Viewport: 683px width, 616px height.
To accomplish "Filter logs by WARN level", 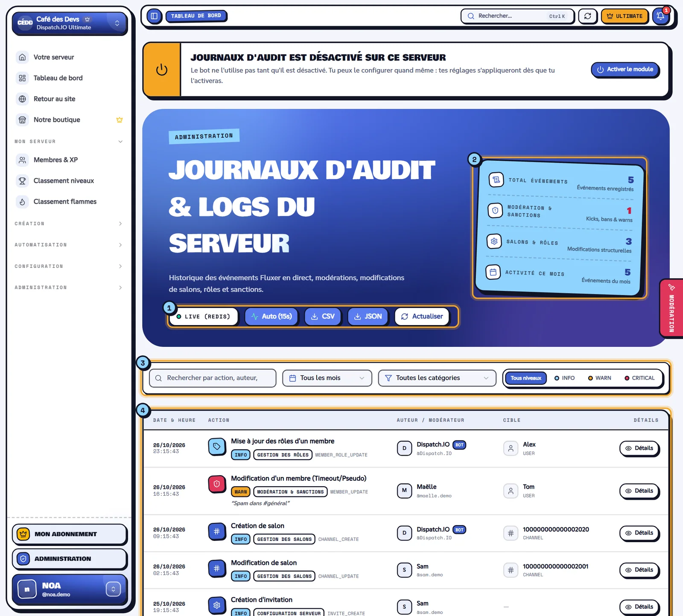I will coord(599,378).
